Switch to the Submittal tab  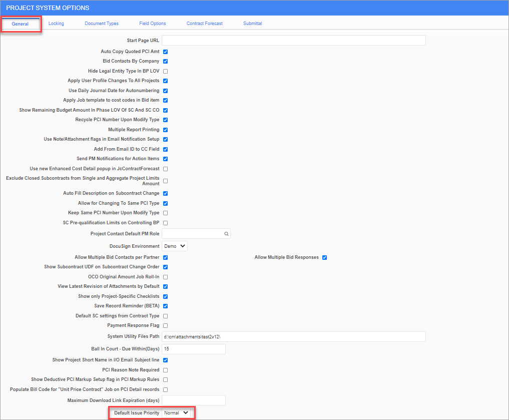coord(253,24)
